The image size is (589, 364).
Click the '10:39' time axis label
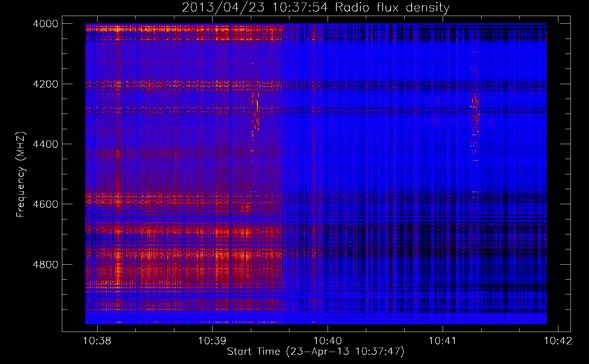click(x=212, y=341)
